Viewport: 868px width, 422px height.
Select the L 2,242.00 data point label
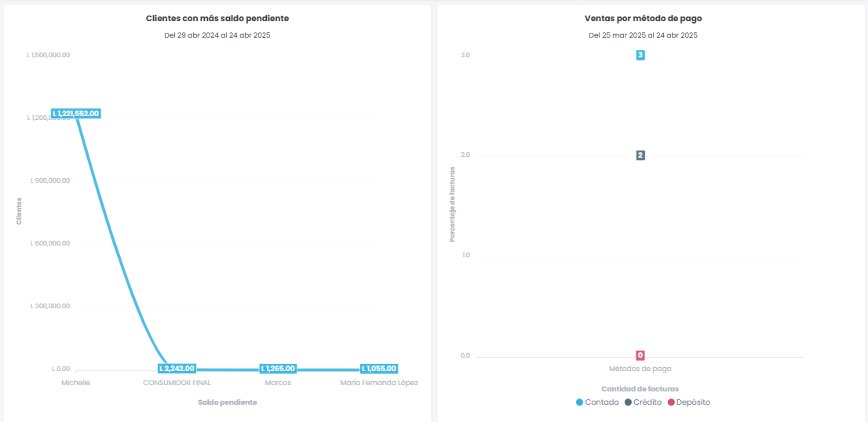click(x=177, y=369)
